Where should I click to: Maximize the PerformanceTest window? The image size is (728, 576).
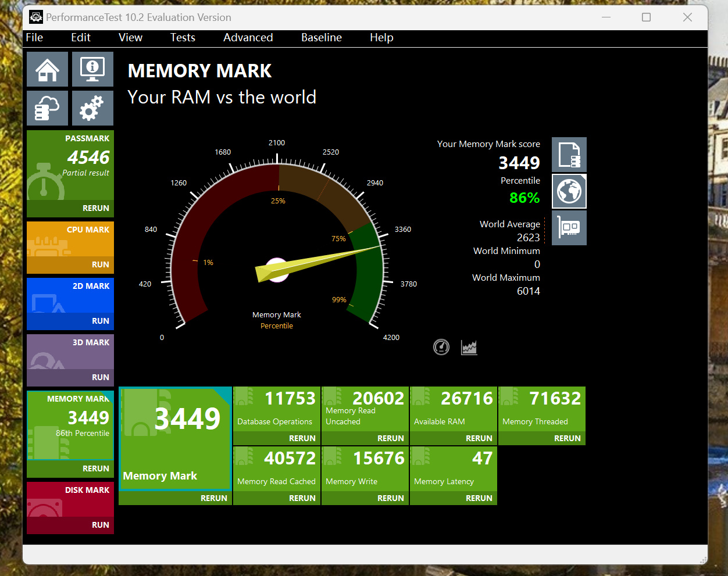pos(646,17)
